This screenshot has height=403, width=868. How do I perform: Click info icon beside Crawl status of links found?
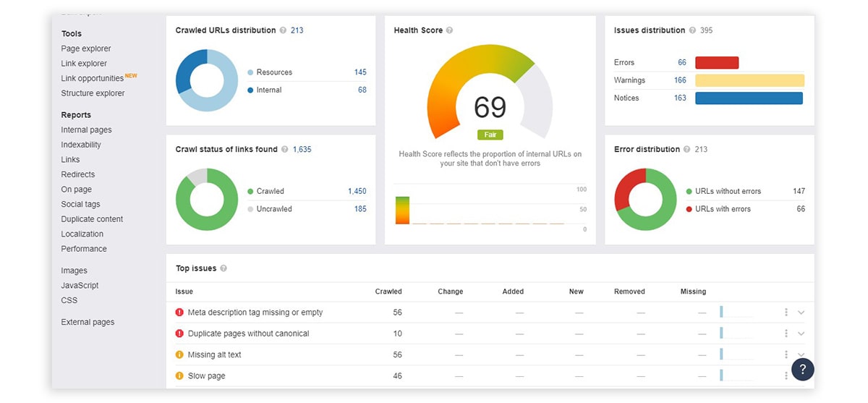tap(285, 149)
